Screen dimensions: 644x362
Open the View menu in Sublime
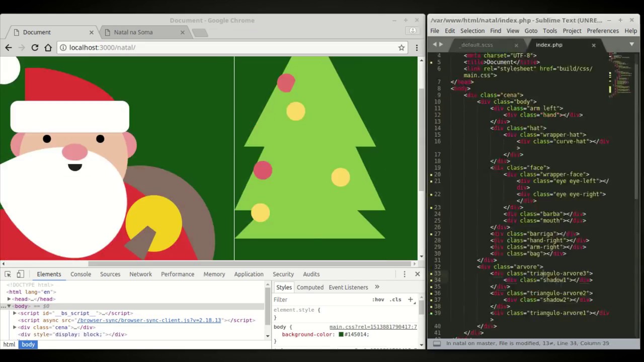coord(513,31)
